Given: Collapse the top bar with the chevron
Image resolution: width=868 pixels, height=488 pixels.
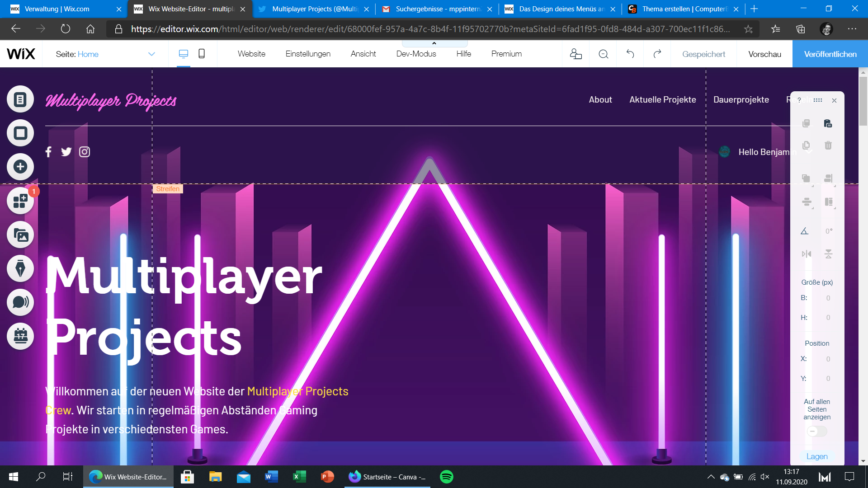Looking at the screenshot, I should tap(434, 43).
